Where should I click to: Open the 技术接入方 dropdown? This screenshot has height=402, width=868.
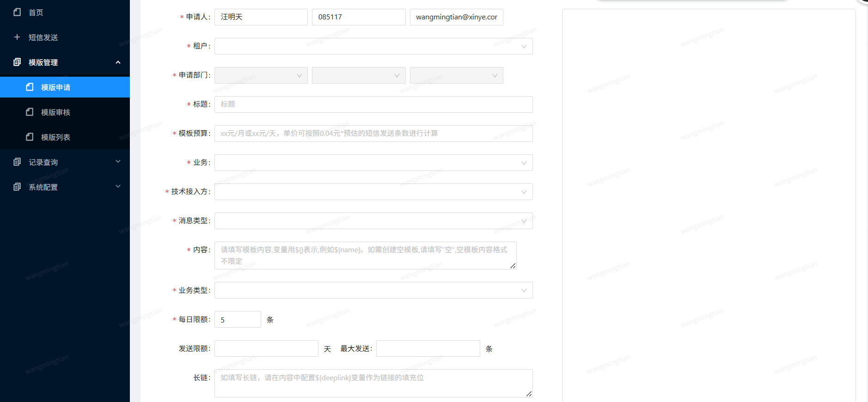373,192
